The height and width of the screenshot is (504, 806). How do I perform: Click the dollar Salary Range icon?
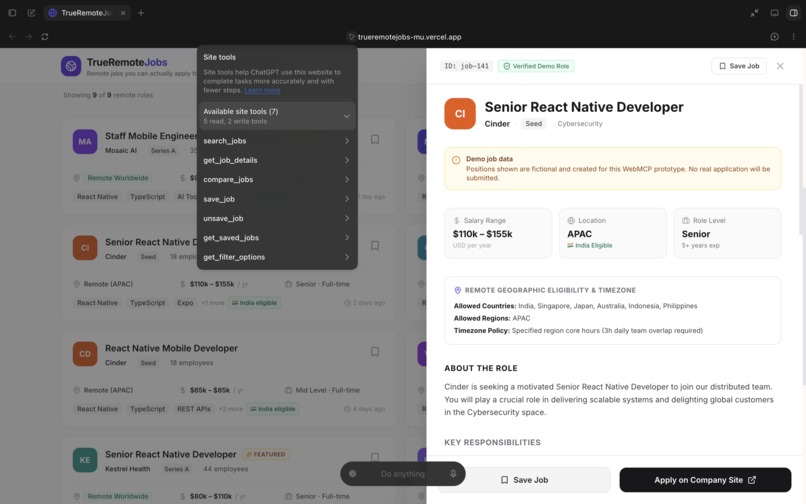point(456,221)
